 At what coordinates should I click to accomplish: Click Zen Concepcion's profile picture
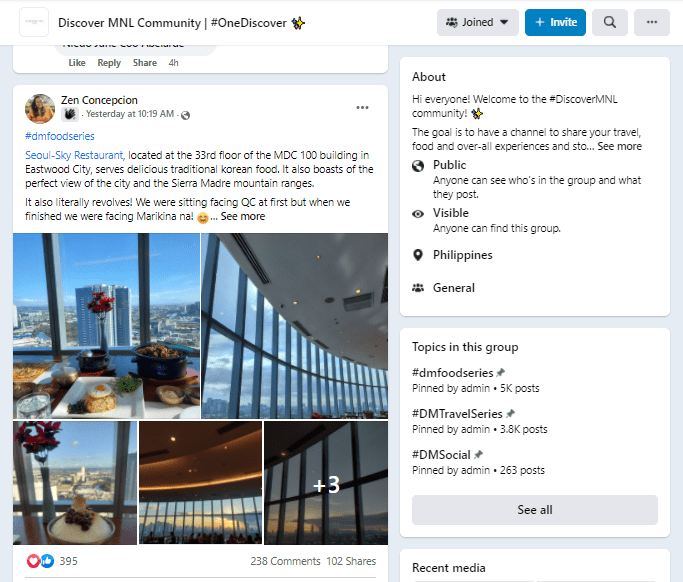40,109
